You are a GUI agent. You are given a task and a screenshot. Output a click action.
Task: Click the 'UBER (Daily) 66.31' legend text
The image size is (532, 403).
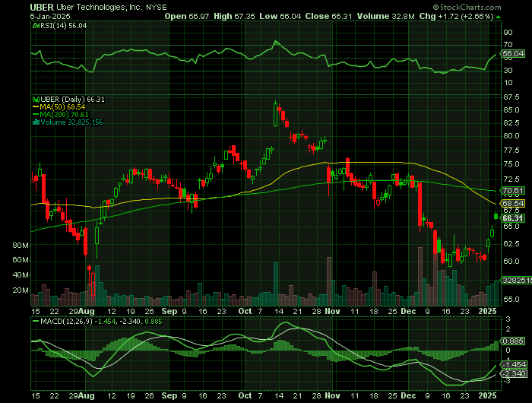tap(73, 100)
